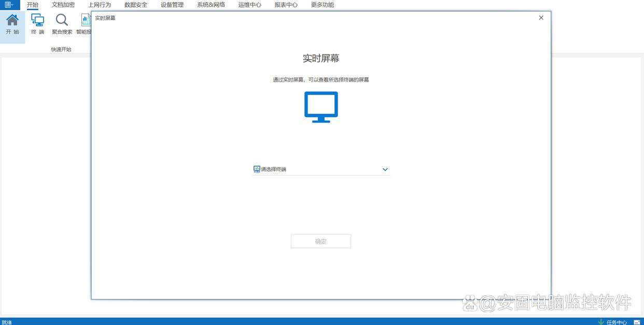Click the 开始 home icon in ribbon
Viewport: 644px width, 325px height.
(x=12, y=24)
